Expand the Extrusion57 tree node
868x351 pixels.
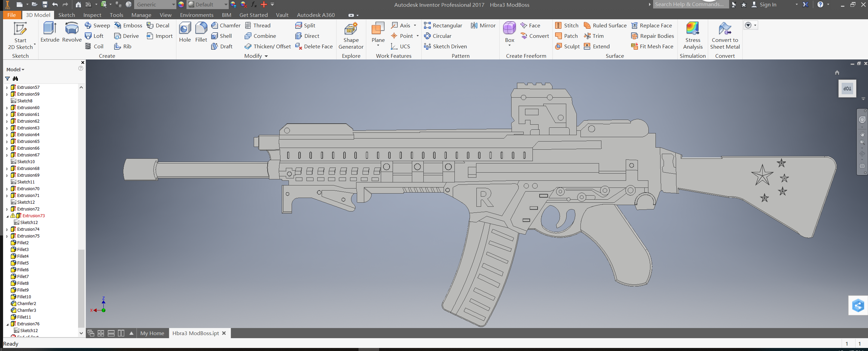click(7, 87)
